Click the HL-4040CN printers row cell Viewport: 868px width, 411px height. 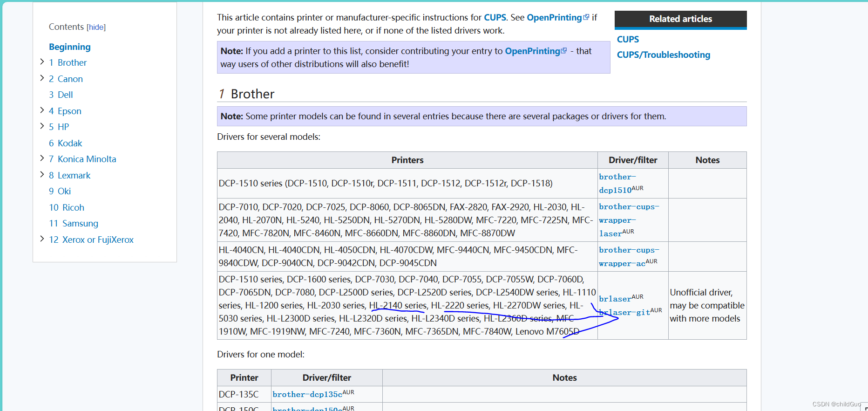pos(407,256)
